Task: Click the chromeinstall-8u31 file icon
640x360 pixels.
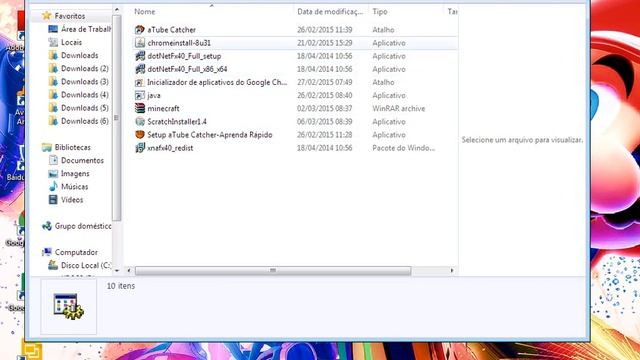Action: [x=140, y=43]
